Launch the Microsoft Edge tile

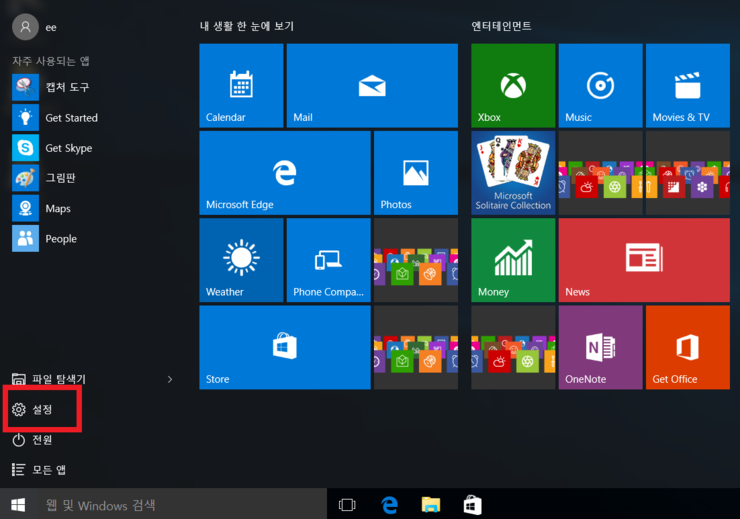click(285, 173)
